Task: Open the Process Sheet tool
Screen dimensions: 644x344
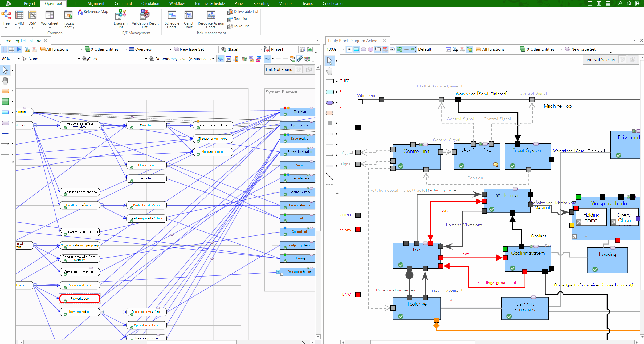Action: [x=68, y=19]
